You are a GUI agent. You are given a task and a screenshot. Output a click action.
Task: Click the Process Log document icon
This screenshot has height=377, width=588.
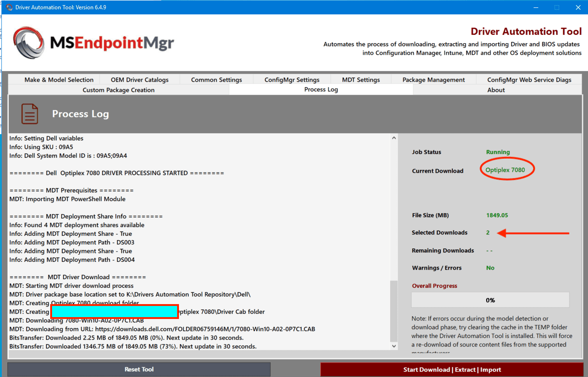pyautogui.click(x=29, y=113)
